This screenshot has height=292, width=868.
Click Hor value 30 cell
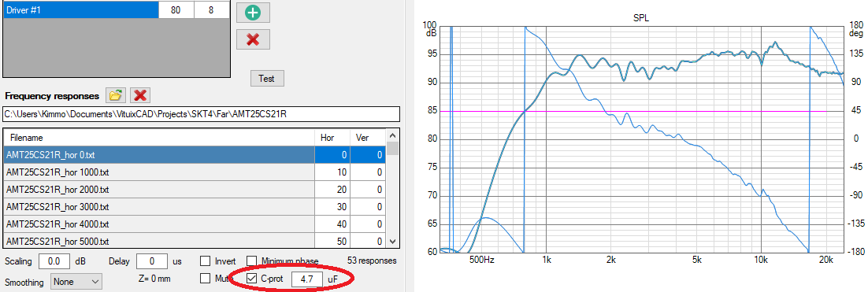click(332, 207)
